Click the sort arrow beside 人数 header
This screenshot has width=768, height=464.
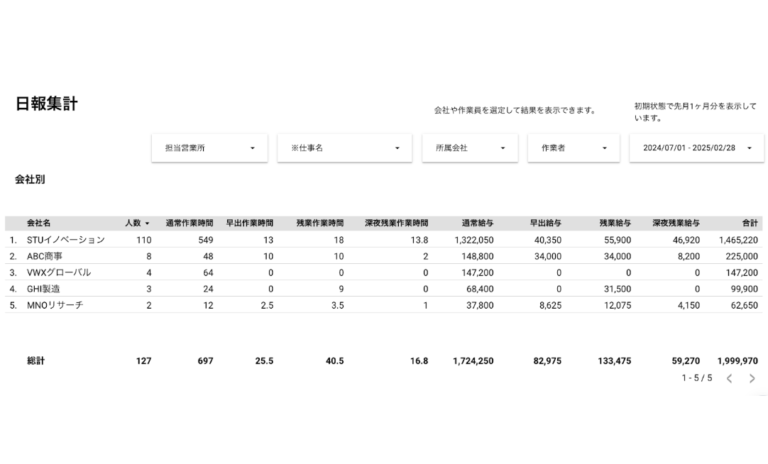148,223
